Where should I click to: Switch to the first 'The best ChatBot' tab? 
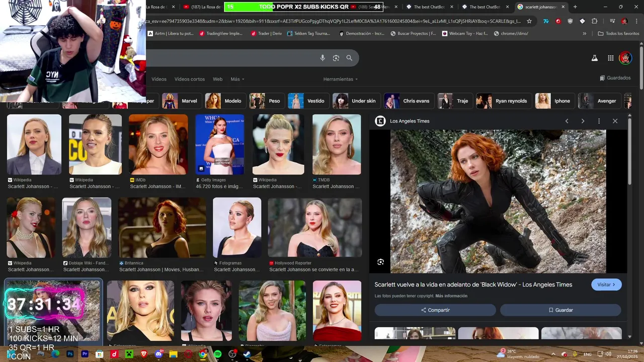[429, 7]
